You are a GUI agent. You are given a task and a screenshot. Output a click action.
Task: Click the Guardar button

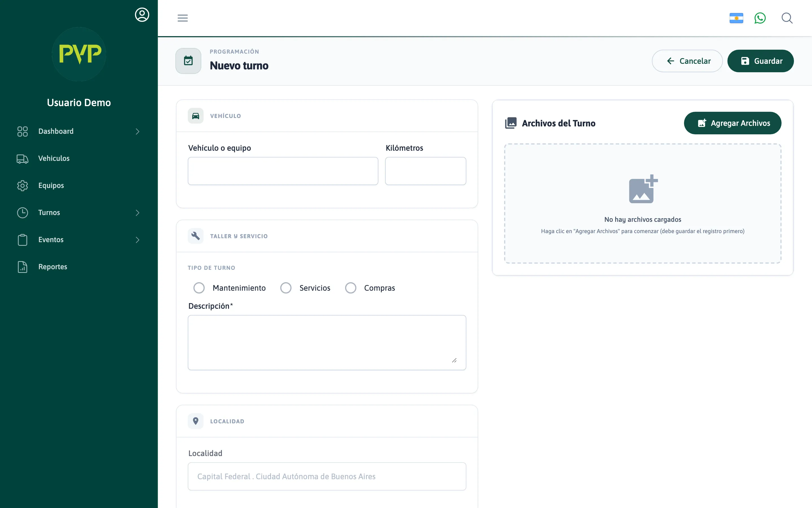tap(760, 61)
